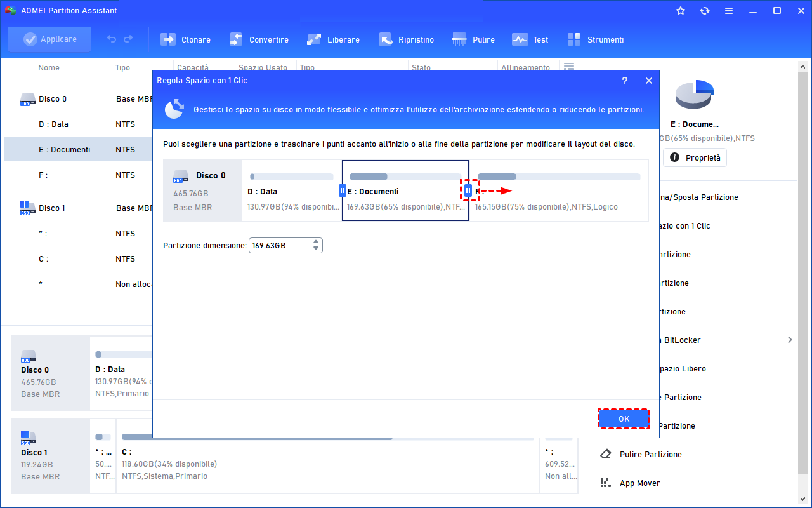Click the Stato column header
Image resolution: width=812 pixels, height=508 pixels.
tap(421, 68)
